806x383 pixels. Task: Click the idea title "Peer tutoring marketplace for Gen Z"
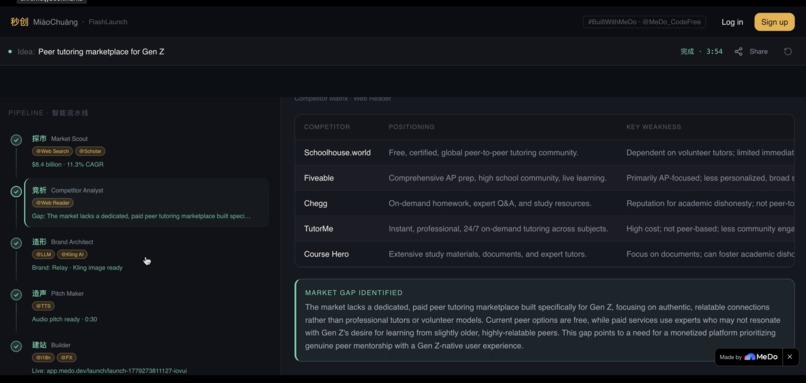[x=101, y=51]
